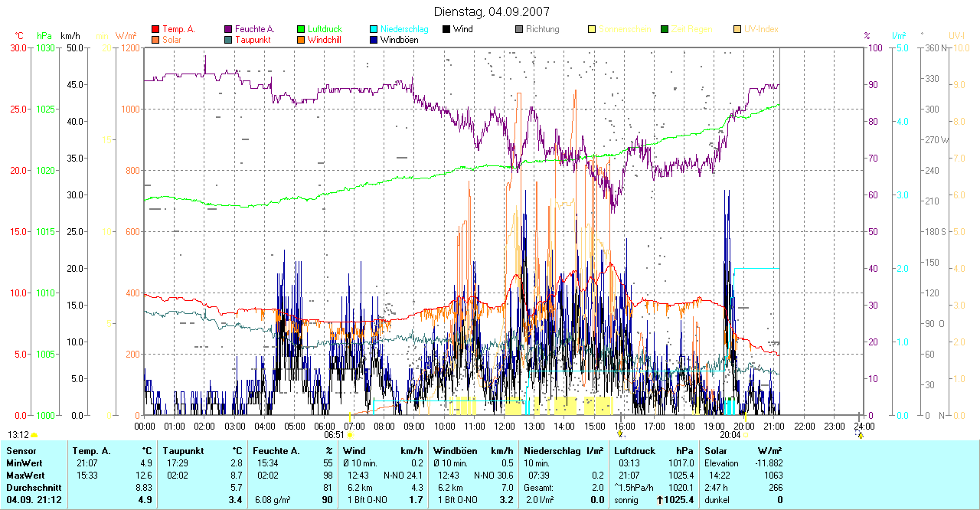
Task: Click the sunset marker at 20:04
Action: [x=746, y=434]
